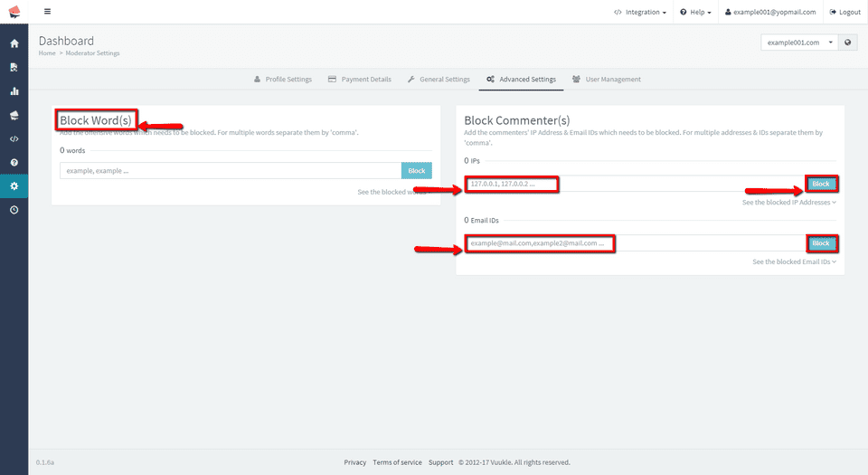This screenshot has width=868, height=475.
Task: Expand See the blocked Email IDs
Action: [x=794, y=261]
